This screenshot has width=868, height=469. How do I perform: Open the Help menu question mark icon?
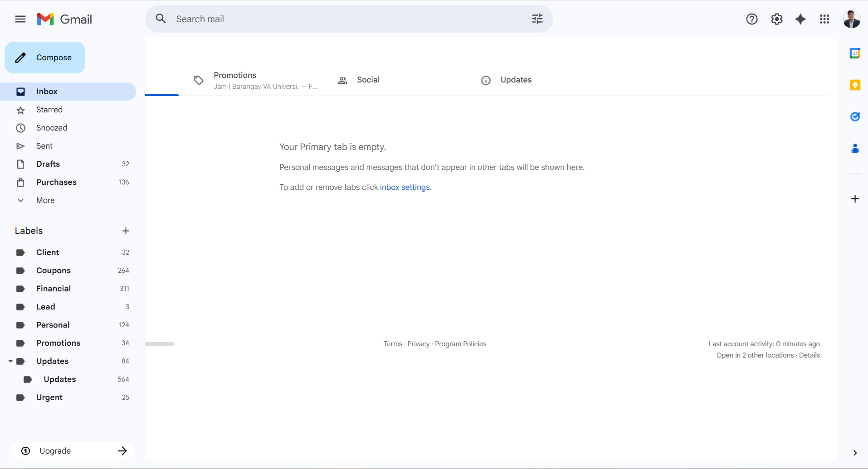751,19
